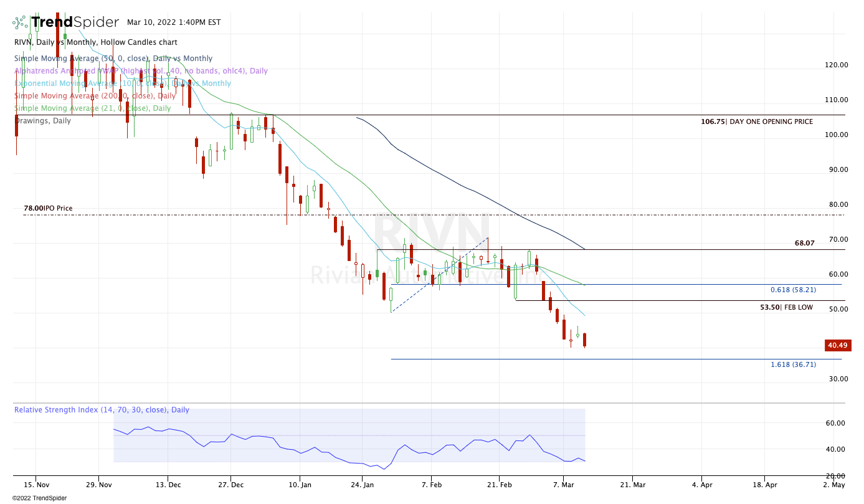
Task: Select the 18. Apr date label
Action: [765, 484]
